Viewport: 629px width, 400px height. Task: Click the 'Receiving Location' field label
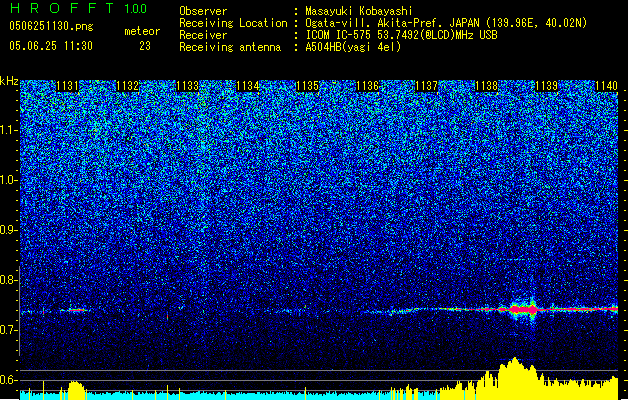click(233, 23)
